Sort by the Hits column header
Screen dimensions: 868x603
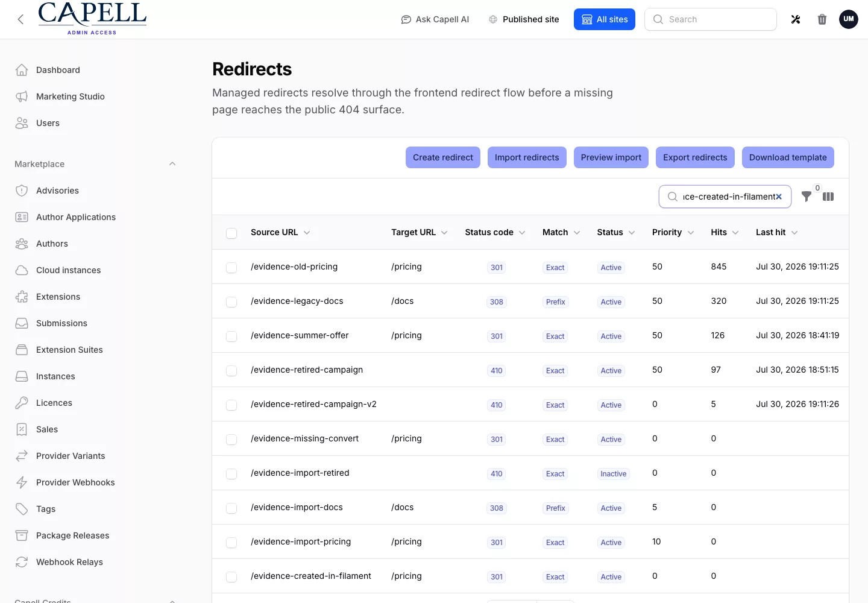tap(725, 232)
